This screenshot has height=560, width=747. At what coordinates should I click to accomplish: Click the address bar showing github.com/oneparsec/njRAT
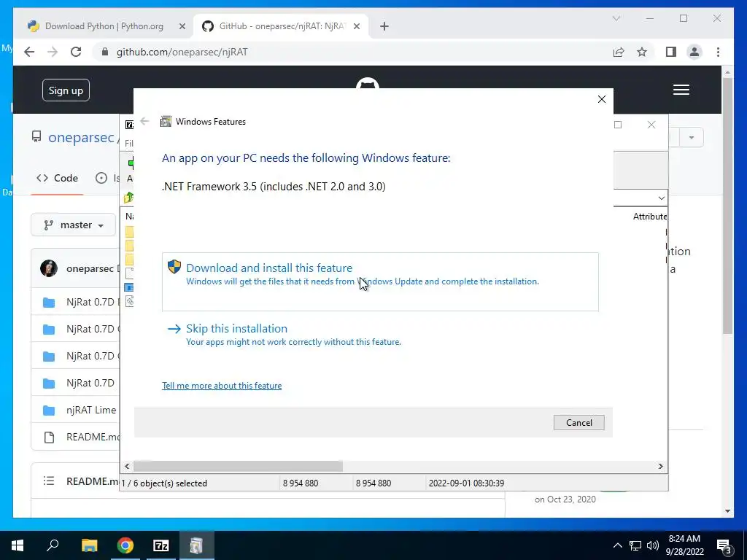click(x=182, y=52)
